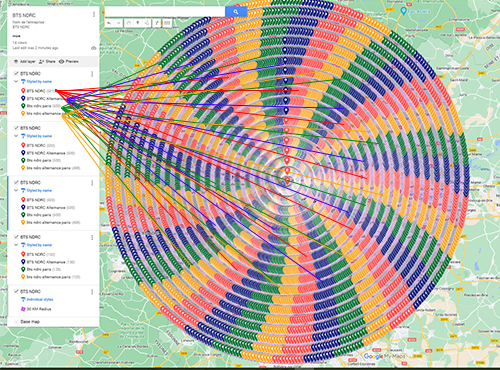Click orange pin icon of alternance paris, second layer
The width and height of the screenshot is (500, 370).
tap(23, 168)
